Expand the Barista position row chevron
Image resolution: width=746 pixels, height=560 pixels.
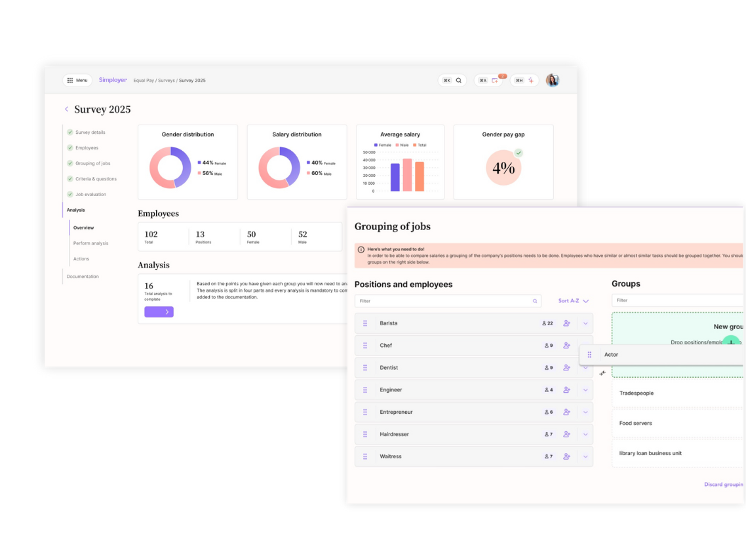click(x=585, y=323)
